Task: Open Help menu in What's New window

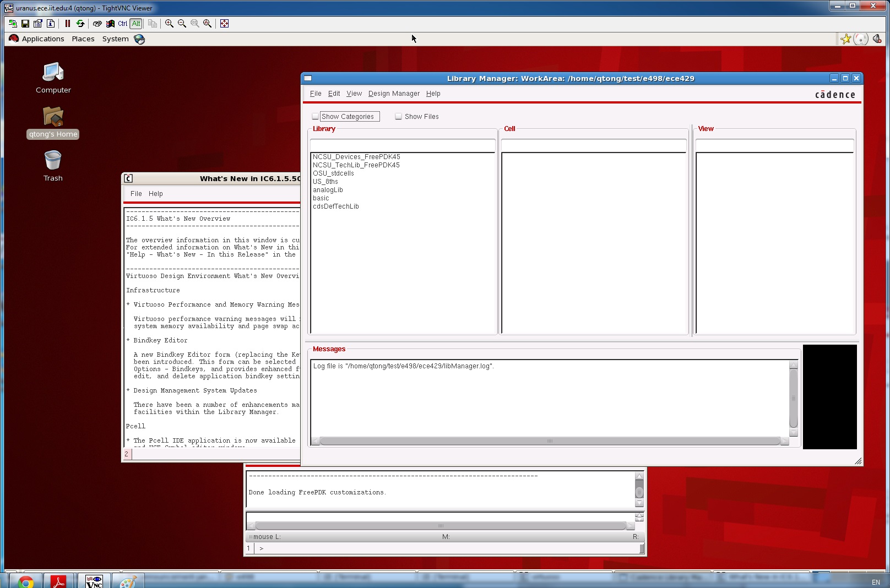Action: click(x=156, y=194)
